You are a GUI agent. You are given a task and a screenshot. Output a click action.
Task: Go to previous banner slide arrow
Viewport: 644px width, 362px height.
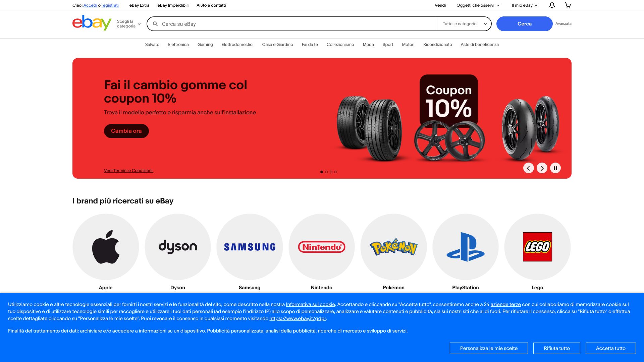click(529, 168)
